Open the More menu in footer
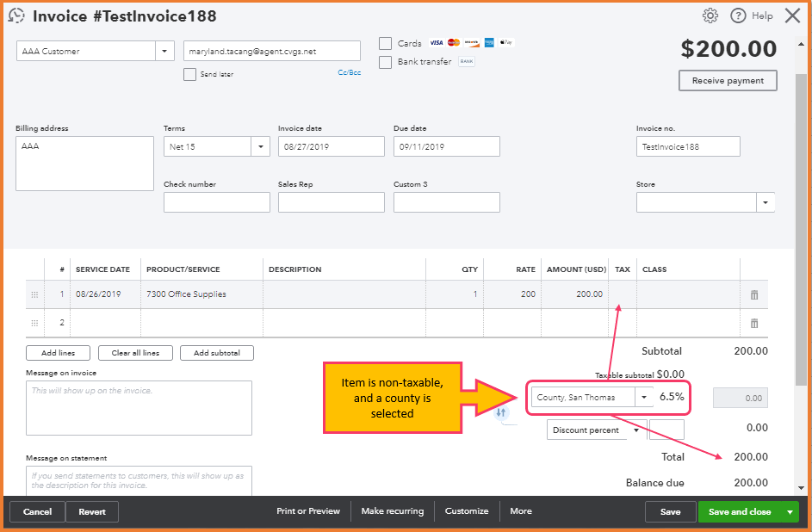 (x=521, y=511)
